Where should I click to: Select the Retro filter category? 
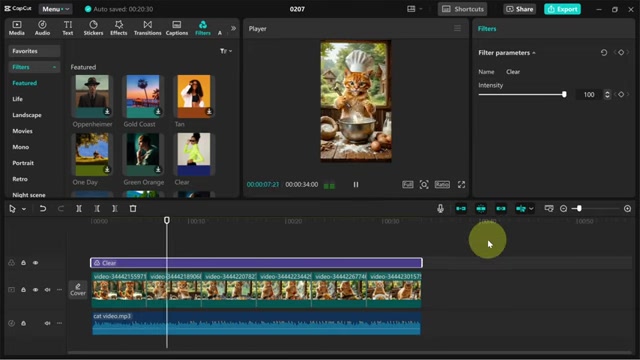(20, 179)
